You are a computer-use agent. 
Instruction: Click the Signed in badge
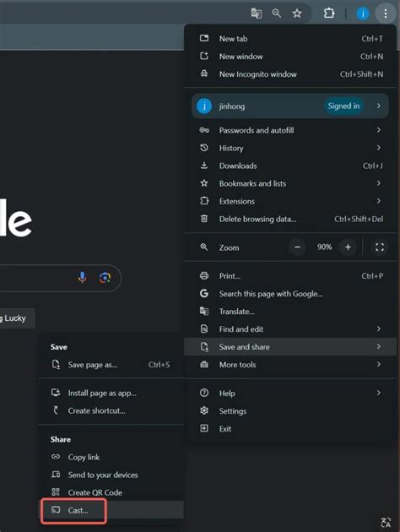click(x=343, y=106)
